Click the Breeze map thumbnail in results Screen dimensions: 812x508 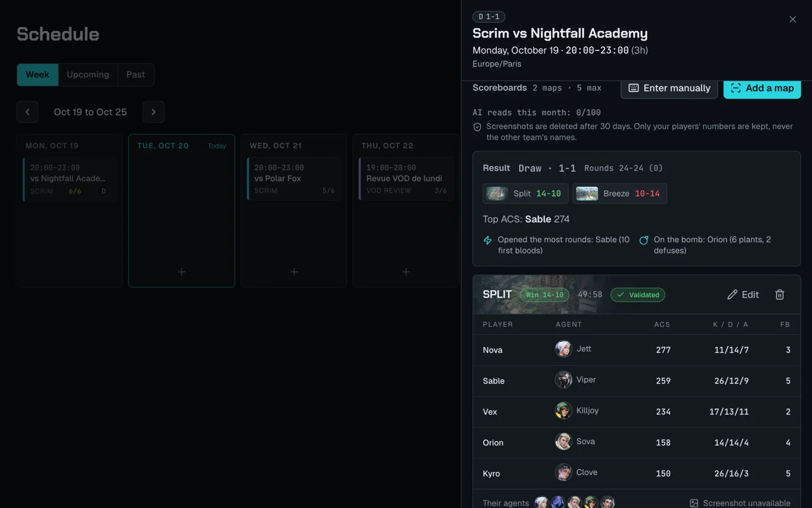click(x=587, y=194)
